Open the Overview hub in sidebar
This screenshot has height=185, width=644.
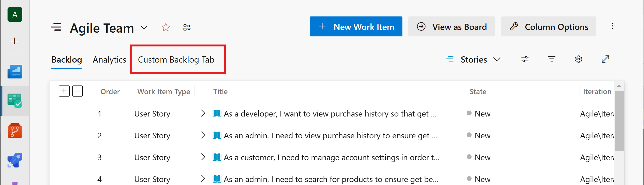coord(15,72)
